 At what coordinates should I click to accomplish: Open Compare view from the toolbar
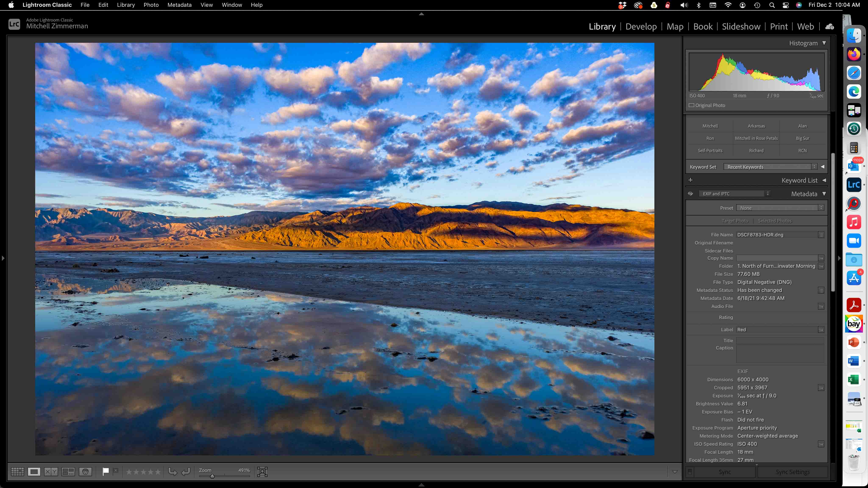pyautogui.click(x=51, y=471)
